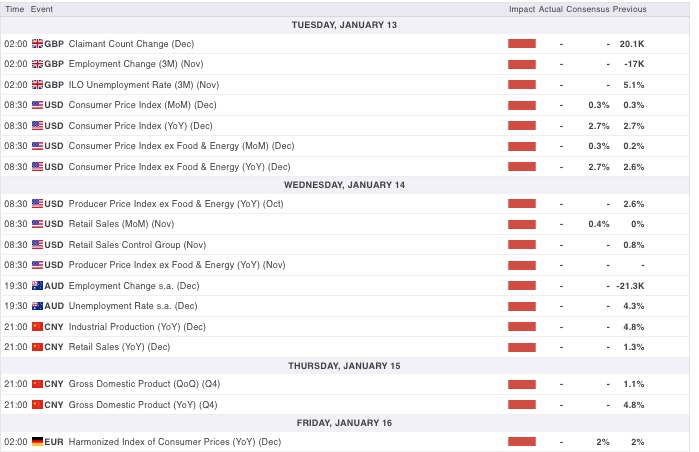Viewport: 699px width, 452px height.
Task: Click the UK flag beside ILO Unemployment Rate
Action: coord(37,85)
